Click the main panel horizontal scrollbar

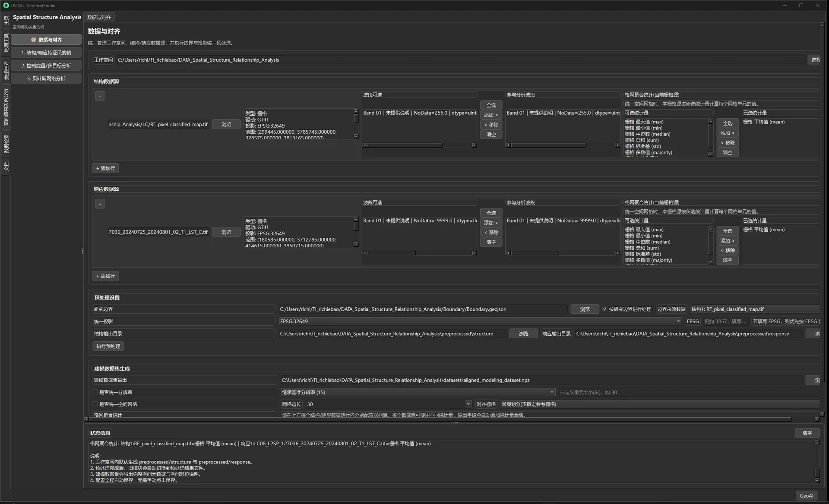[440, 419]
